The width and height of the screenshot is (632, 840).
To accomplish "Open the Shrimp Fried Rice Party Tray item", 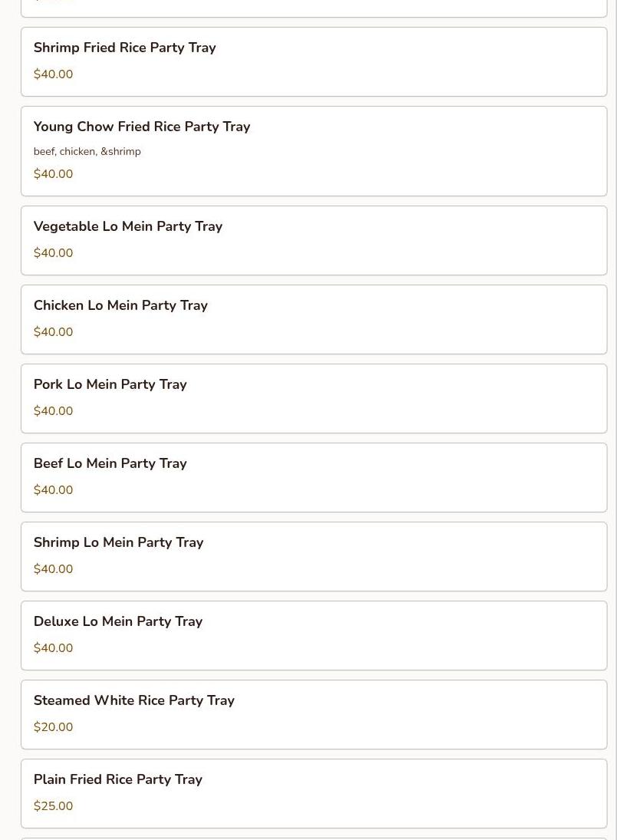I will pyautogui.click(x=124, y=48).
